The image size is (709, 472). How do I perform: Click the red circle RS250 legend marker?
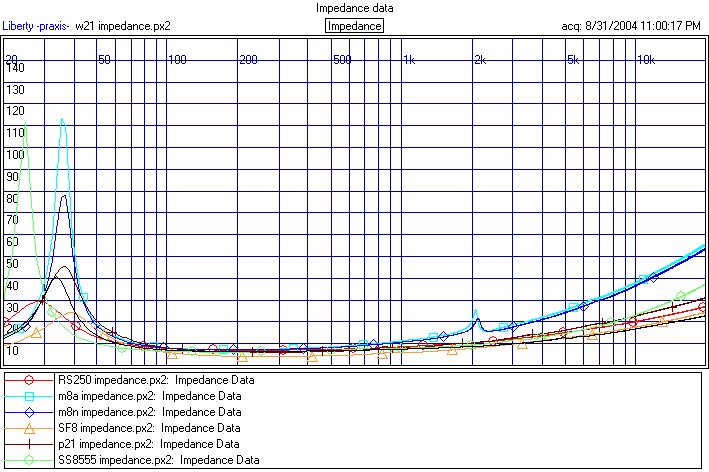(x=29, y=380)
